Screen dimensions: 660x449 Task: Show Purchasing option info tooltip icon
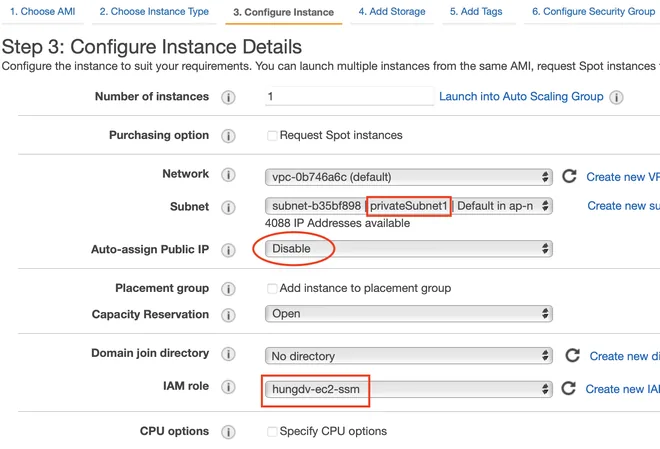click(x=228, y=136)
